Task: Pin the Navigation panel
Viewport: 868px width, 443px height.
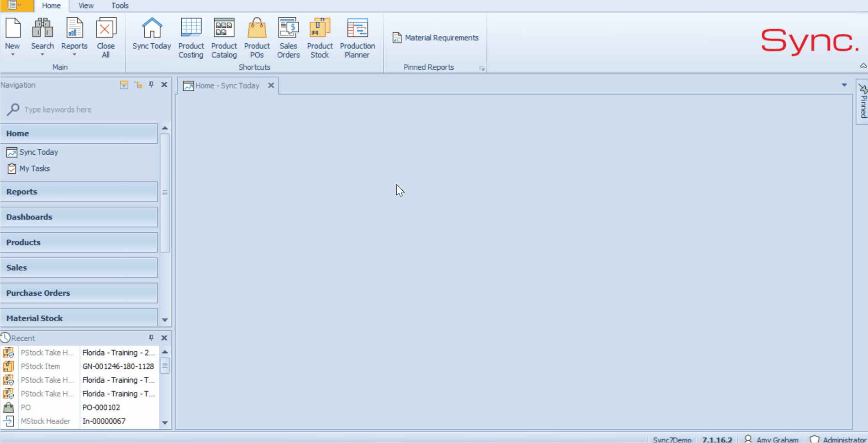Action: click(x=151, y=85)
